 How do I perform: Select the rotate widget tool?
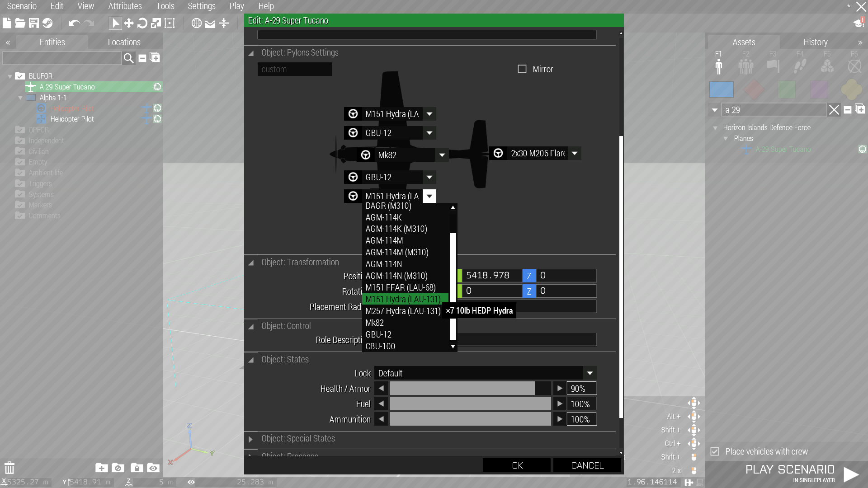pyautogui.click(x=142, y=23)
